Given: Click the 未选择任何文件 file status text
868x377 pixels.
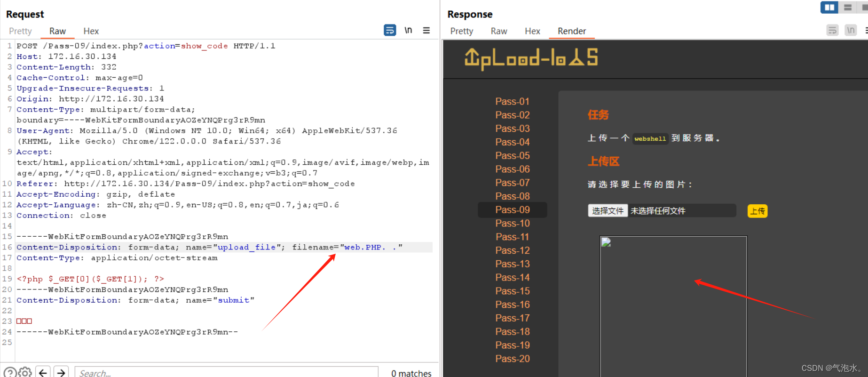Looking at the screenshot, I should (x=658, y=211).
